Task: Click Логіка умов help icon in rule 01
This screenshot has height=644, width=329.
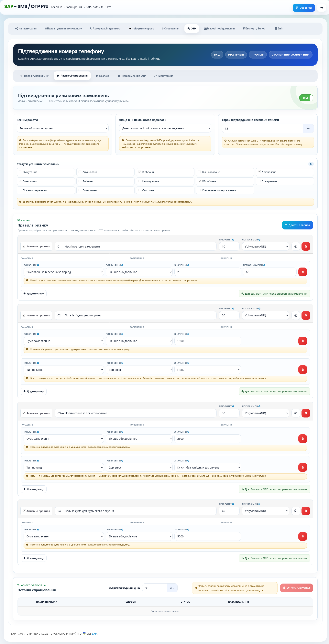Action: (259, 239)
